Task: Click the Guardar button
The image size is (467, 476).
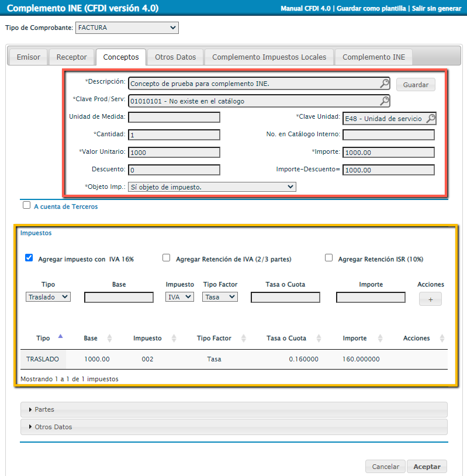Action: [416, 85]
